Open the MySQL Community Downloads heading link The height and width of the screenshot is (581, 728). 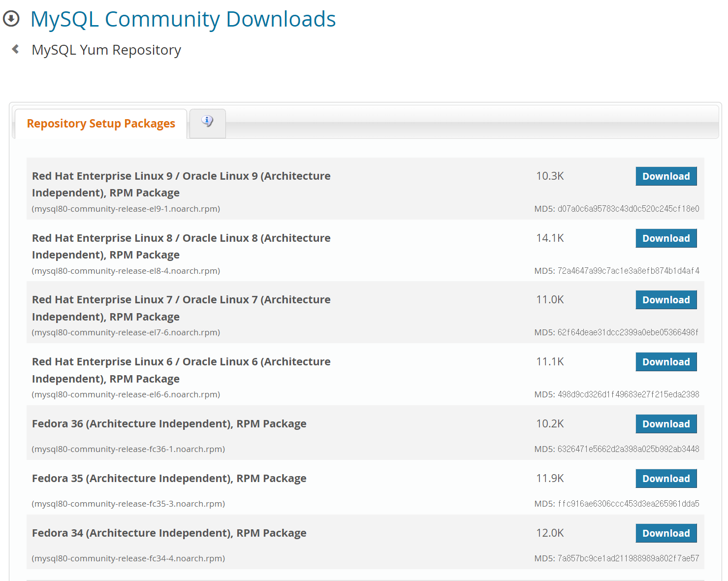pos(183,19)
